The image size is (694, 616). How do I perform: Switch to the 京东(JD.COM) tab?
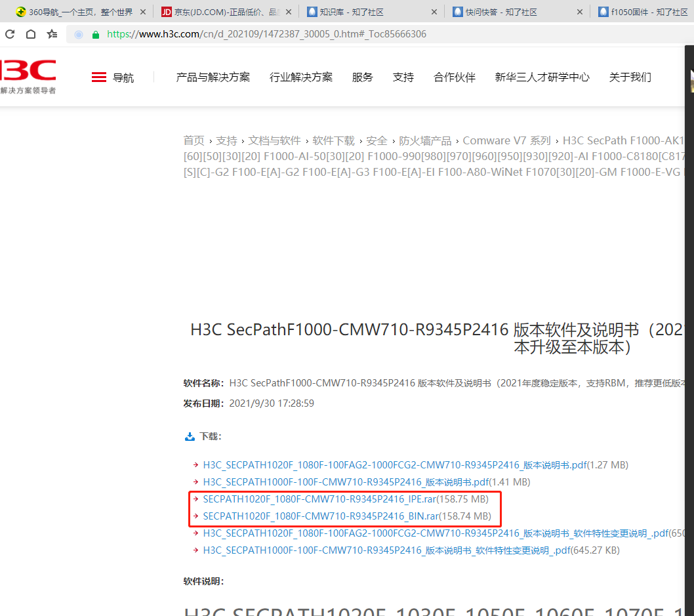click(227, 12)
